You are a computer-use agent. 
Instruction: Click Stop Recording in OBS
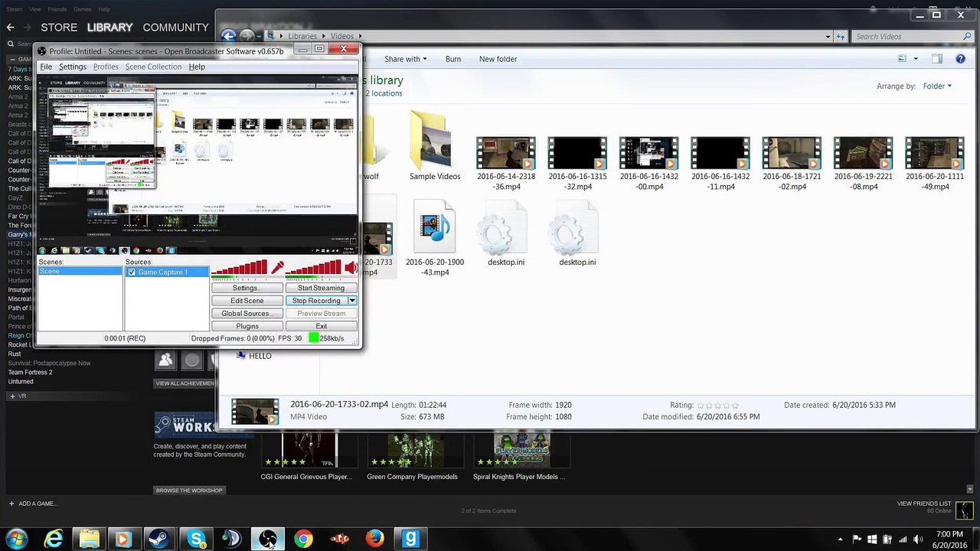[x=316, y=301]
